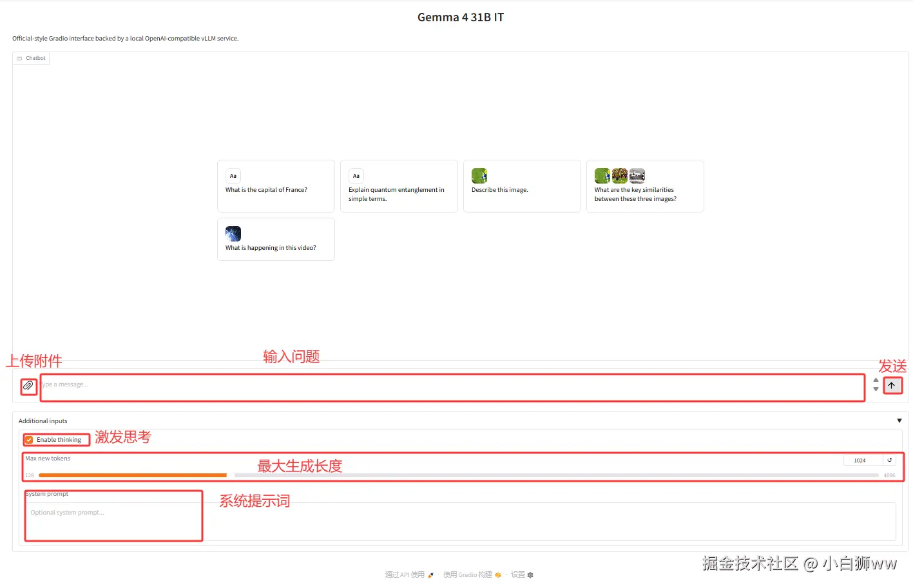Screen dimensions: 913x588
Task: Click the Additional inputs label
Action: coord(43,421)
